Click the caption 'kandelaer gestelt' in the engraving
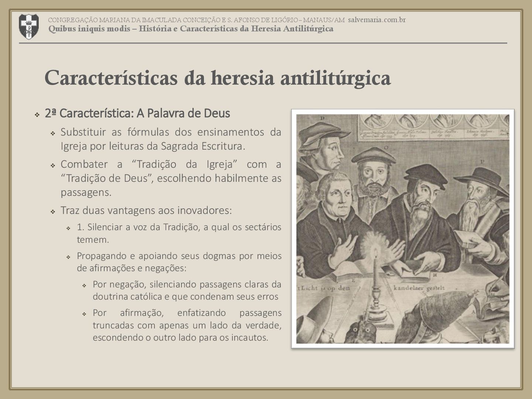The height and width of the screenshot is (399, 532). tap(419, 288)
